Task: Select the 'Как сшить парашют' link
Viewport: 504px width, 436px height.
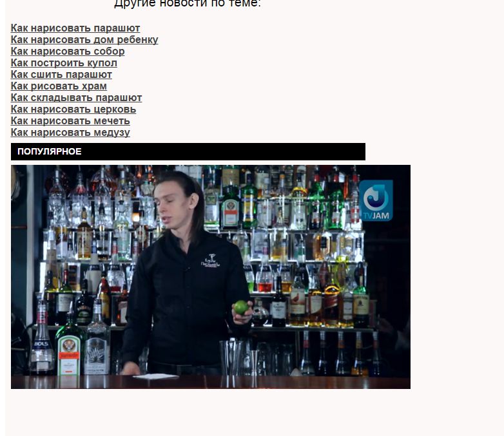Action: pos(61,75)
